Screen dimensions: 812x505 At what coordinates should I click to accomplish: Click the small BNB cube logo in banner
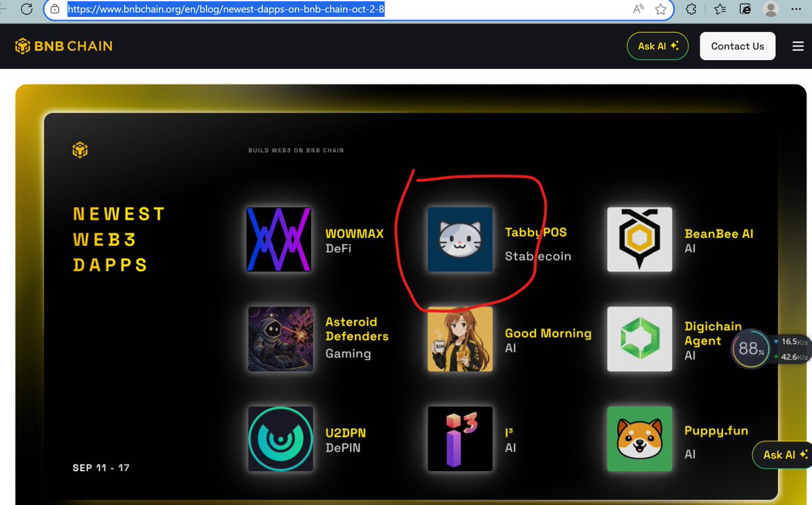[x=80, y=150]
